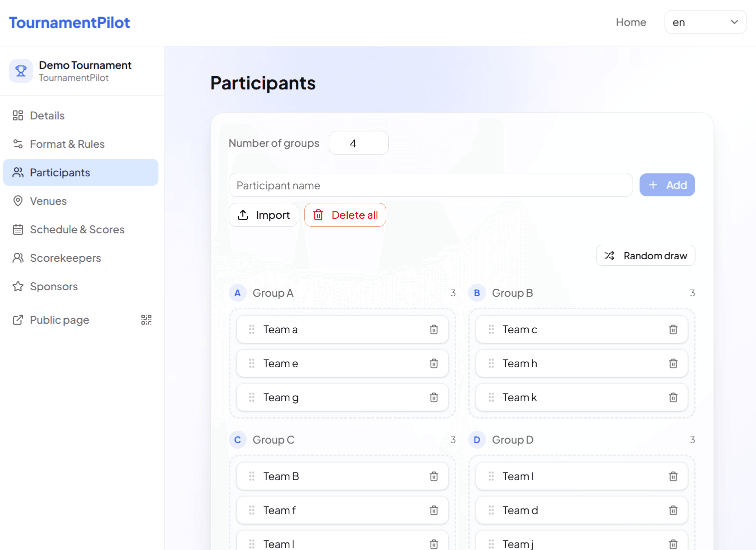Go to Format & Rules
Screen dimensions: 756x550
pos(81,144)
